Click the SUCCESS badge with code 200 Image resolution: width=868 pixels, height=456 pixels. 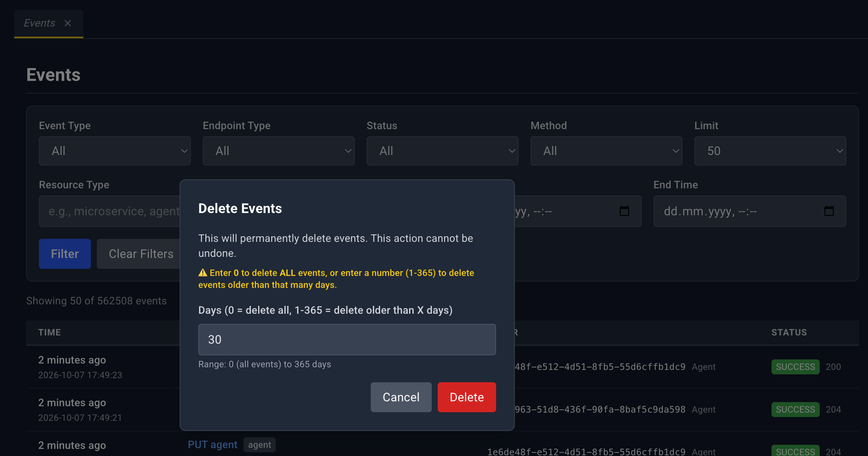795,367
